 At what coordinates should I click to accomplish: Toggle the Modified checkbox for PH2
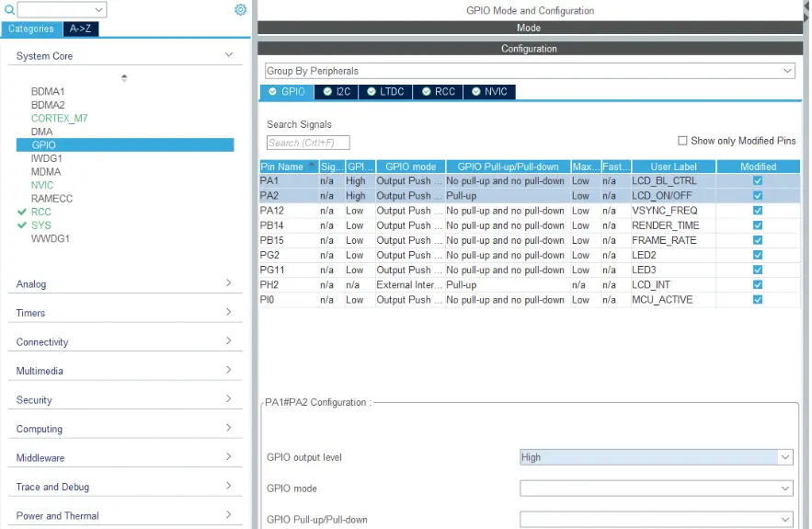tap(757, 285)
